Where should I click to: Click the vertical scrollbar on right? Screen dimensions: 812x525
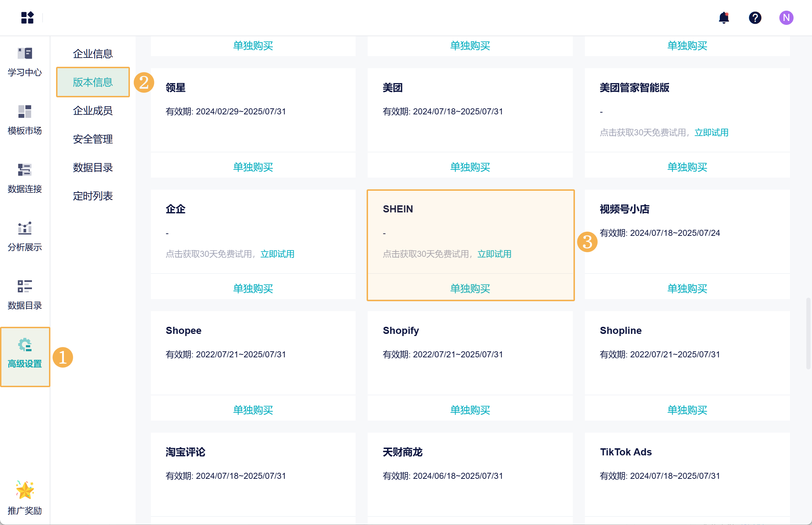click(808, 333)
